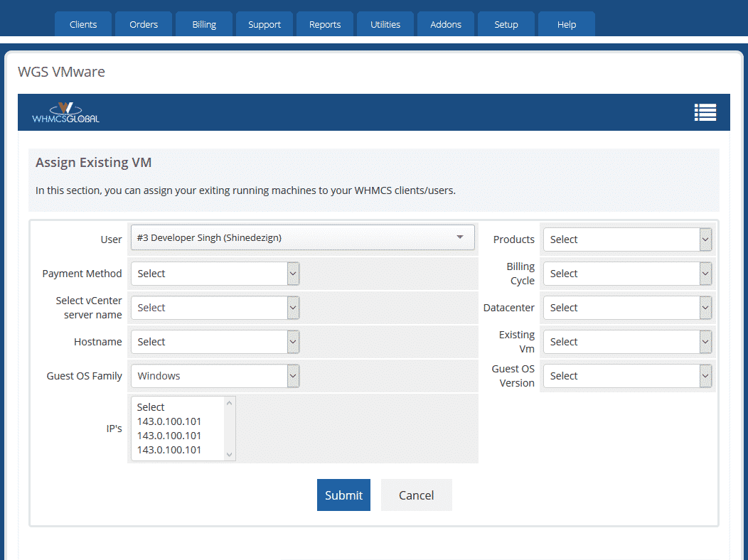The width and height of the screenshot is (748, 560).
Task: Submit the Assign Existing VM form
Action: click(x=343, y=495)
